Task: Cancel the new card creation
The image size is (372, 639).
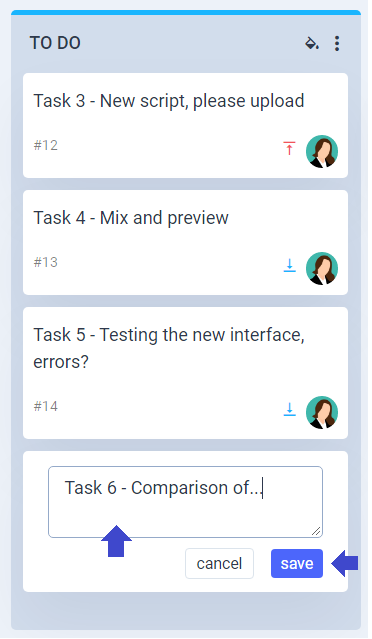Action: click(219, 564)
